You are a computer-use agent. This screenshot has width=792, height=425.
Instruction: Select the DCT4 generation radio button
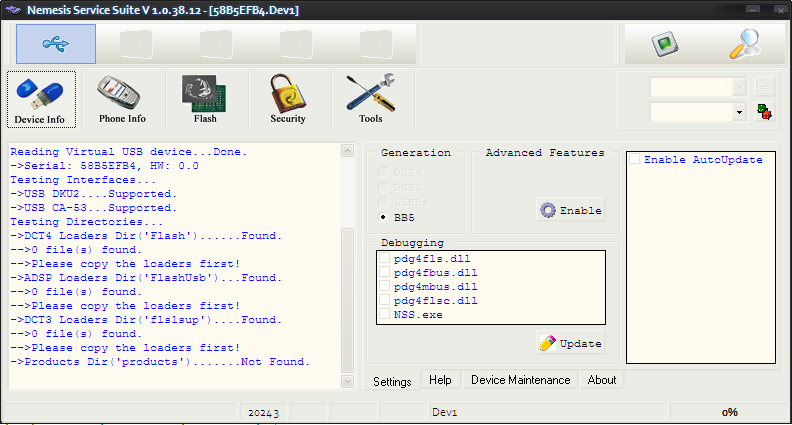click(x=383, y=172)
